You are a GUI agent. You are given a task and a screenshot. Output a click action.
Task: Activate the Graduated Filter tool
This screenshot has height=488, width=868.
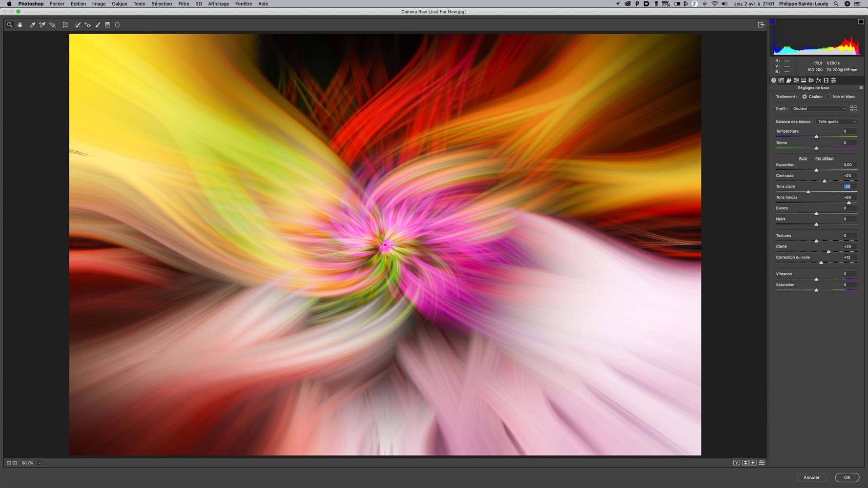pyautogui.click(x=107, y=25)
